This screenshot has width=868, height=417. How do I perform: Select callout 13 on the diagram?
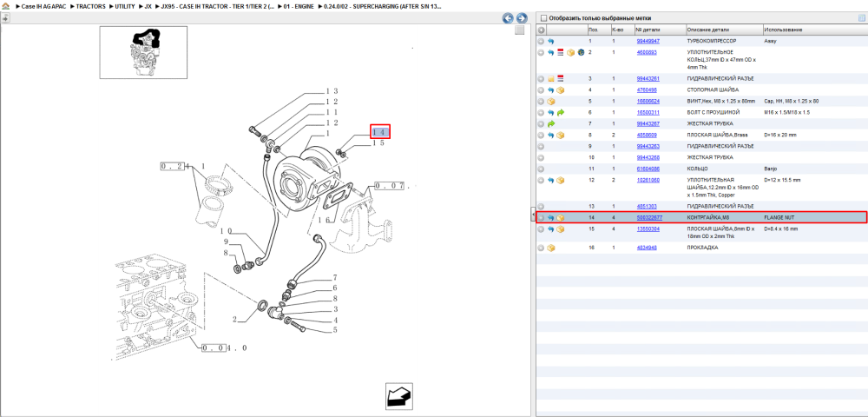332,91
